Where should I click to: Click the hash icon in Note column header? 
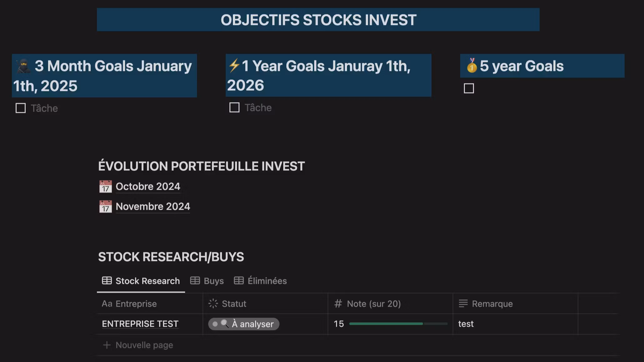coord(338,304)
